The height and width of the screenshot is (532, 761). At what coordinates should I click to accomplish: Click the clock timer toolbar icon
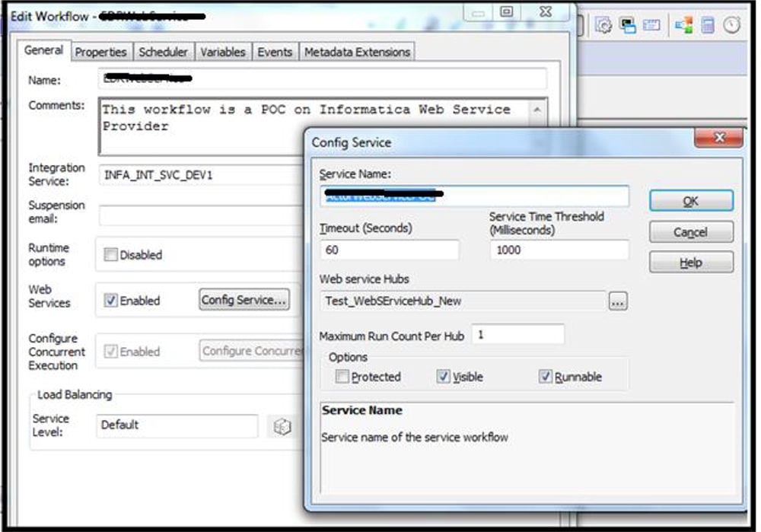(x=731, y=24)
